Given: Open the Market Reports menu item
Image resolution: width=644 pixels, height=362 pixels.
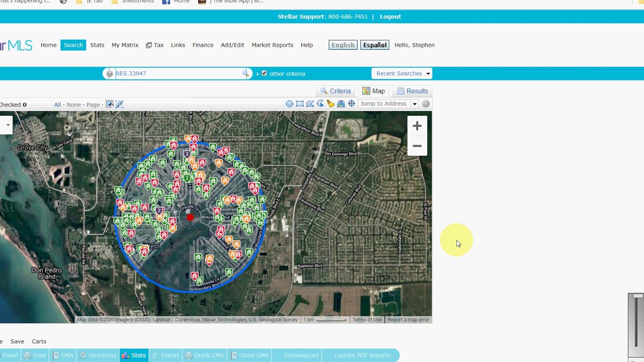Looking at the screenshot, I should tap(272, 45).
